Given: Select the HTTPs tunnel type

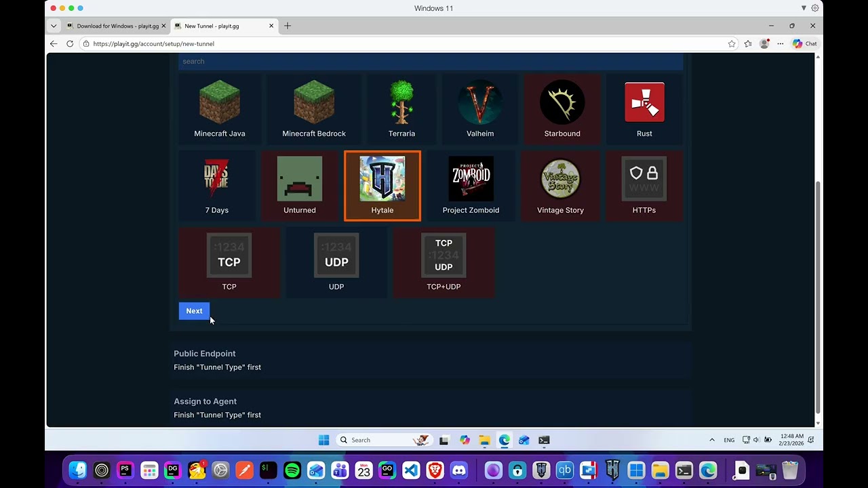Looking at the screenshot, I should point(644,186).
